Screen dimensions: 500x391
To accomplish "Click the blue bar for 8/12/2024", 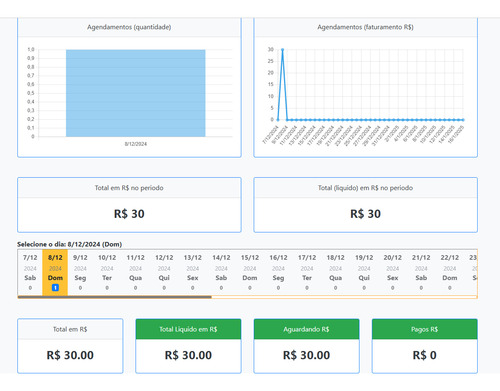I will [136, 93].
